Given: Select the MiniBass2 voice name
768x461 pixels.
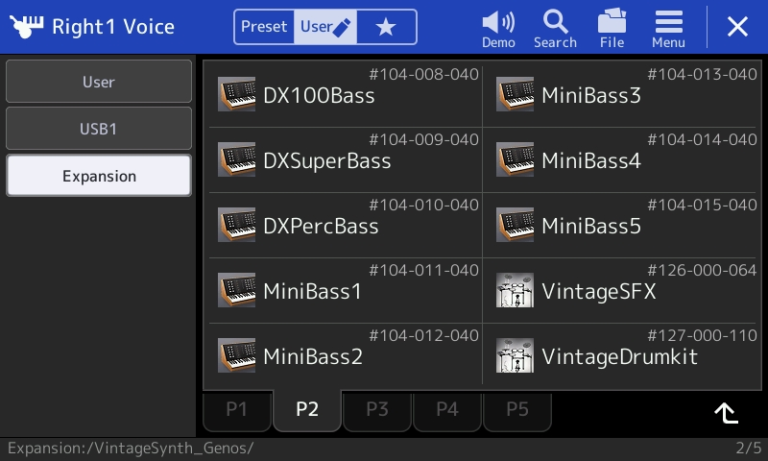Looking at the screenshot, I should [313, 357].
